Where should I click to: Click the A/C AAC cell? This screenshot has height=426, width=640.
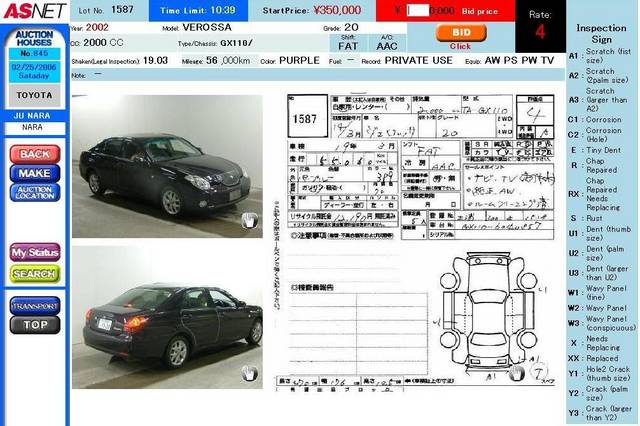tap(387, 43)
